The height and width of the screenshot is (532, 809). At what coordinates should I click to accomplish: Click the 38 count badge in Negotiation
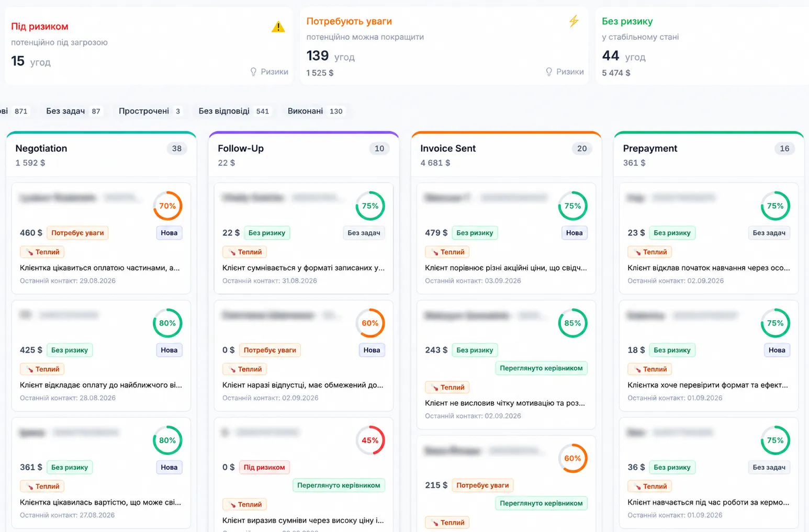point(177,149)
